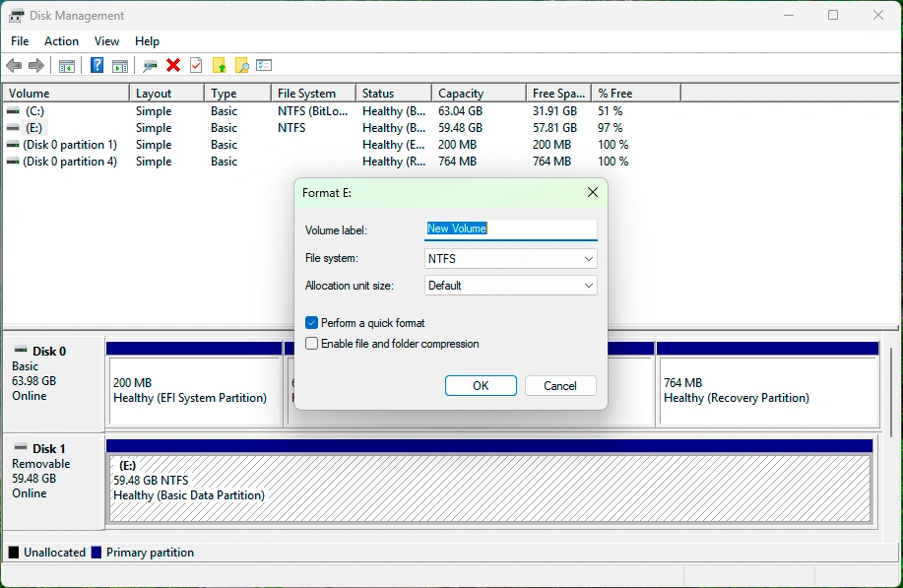
Task: Click the magnifying glass folder icon
Action: pyautogui.click(x=241, y=66)
